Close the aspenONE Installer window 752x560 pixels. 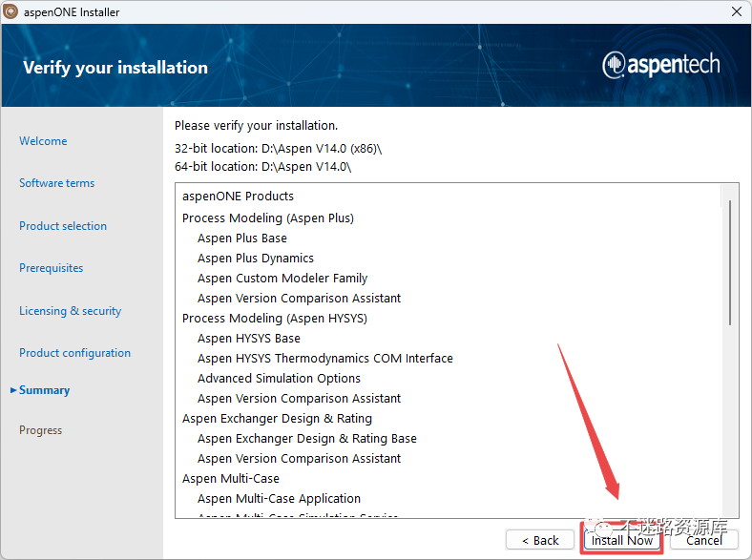pyautogui.click(x=737, y=11)
